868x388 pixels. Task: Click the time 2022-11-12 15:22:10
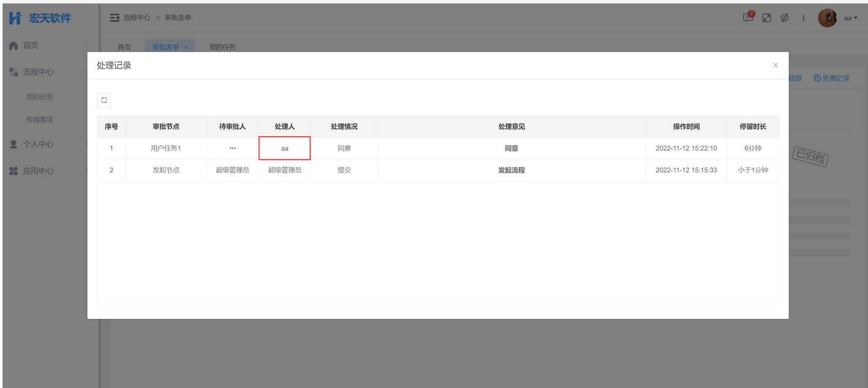pos(686,148)
